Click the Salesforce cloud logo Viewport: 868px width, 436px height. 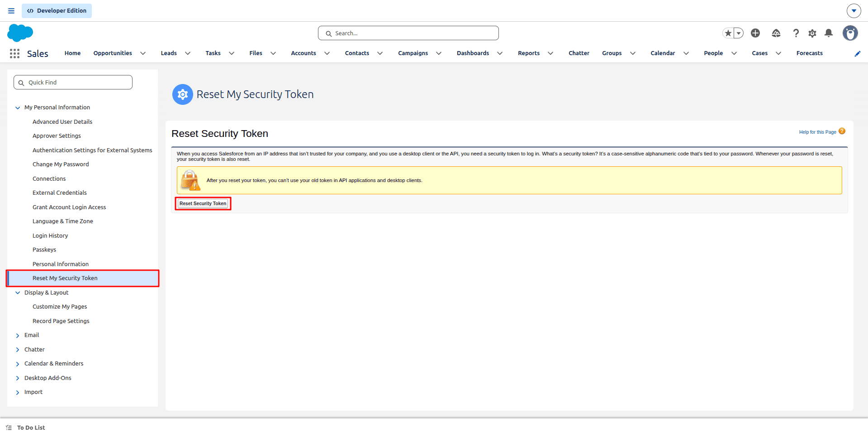(x=20, y=33)
